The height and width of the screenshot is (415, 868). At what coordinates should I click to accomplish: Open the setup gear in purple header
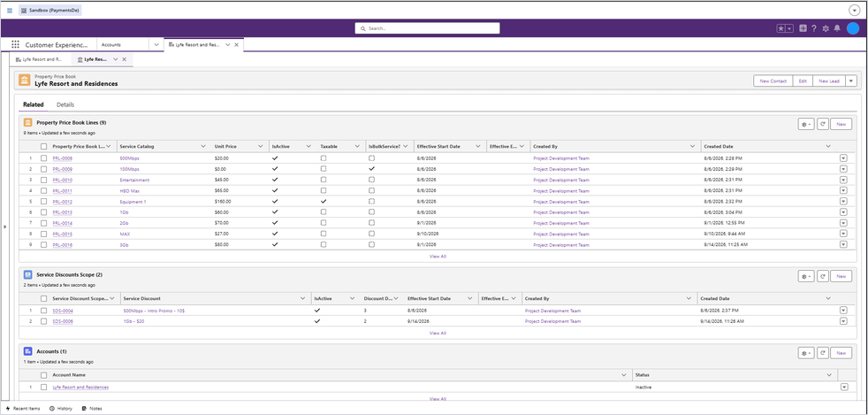[826, 29]
